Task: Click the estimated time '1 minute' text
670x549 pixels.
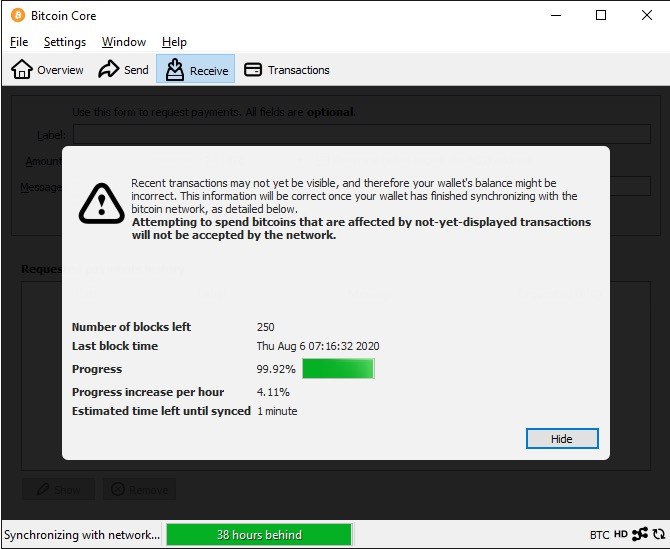Action: tap(277, 411)
